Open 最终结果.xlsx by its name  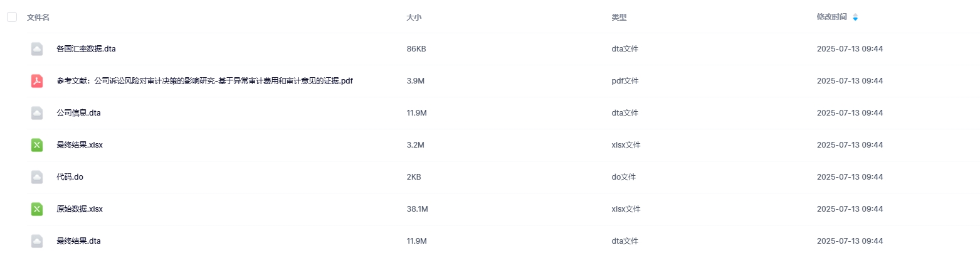click(x=79, y=145)
